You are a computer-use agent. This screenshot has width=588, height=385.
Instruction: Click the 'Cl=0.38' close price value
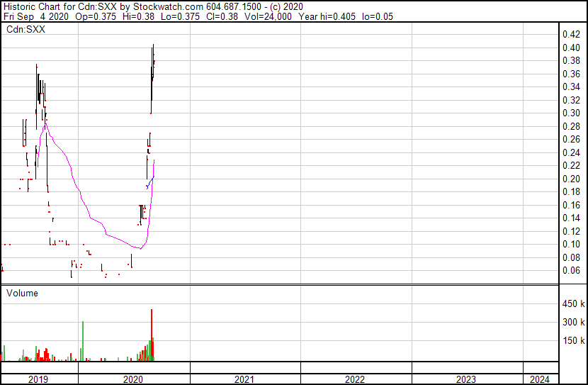[x=222, y=16]
